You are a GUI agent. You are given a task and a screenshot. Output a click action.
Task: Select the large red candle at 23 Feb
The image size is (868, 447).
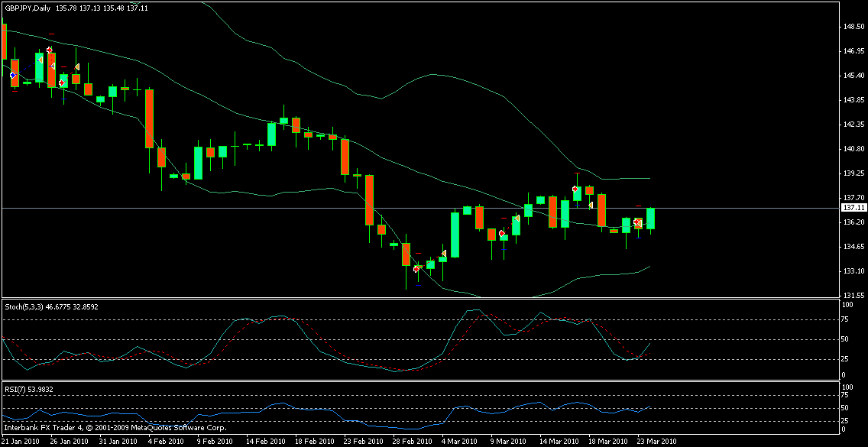click(x=370, y=199)
